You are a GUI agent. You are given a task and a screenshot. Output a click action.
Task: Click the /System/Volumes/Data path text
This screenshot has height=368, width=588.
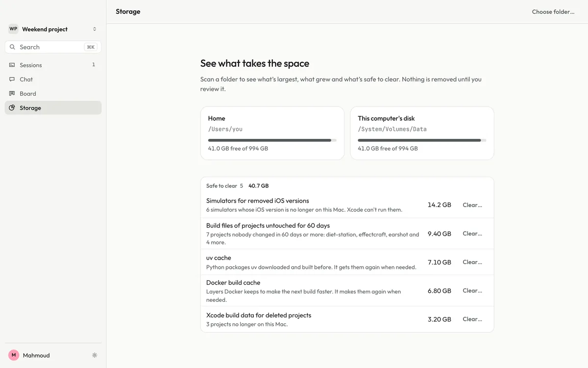pos(392,129)
